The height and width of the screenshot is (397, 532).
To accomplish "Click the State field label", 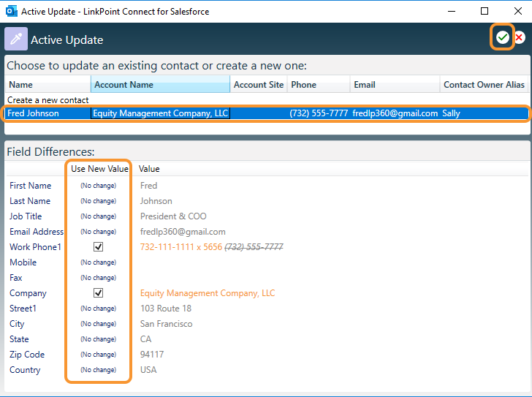I will (19, 339).
